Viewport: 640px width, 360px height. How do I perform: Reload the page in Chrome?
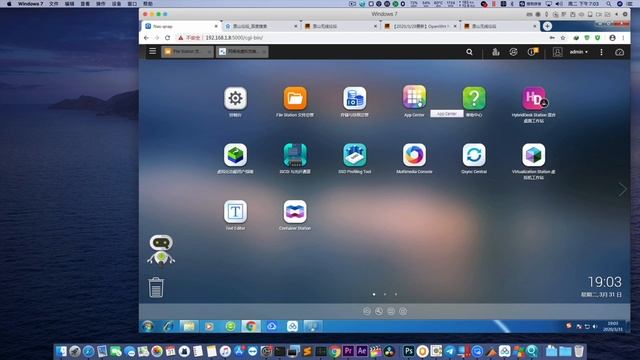tap(167, 38)
